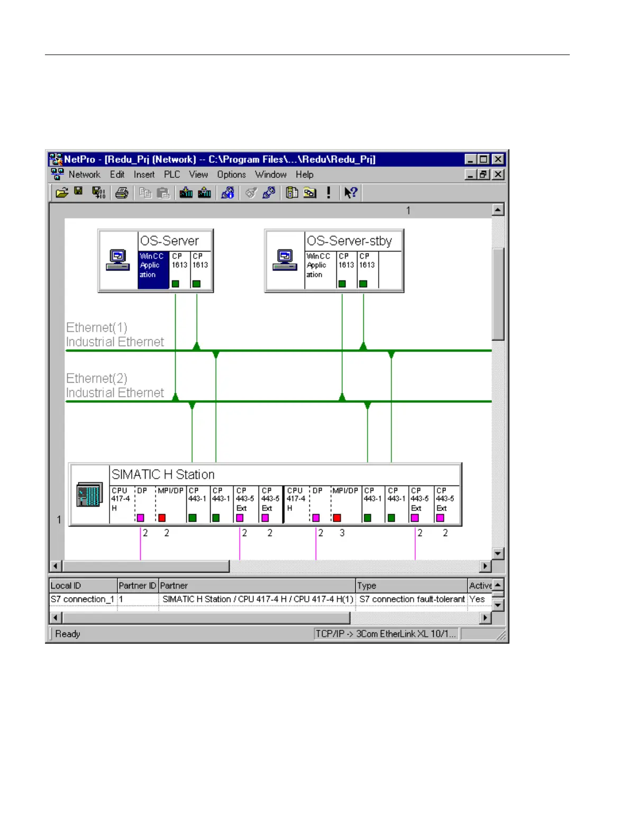
Task: Select the highlighted WinCC Application in OS-Server
Action: click(x=154, y=270)
